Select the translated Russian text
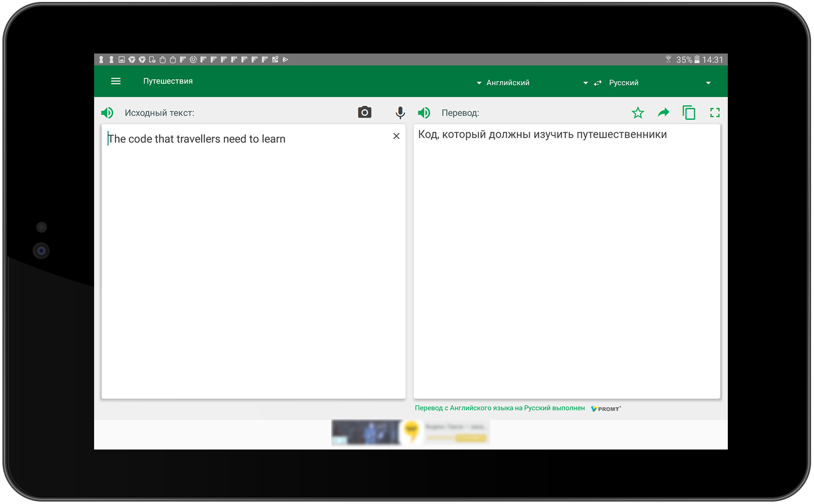The image size is (814, 504). [543, 135]
